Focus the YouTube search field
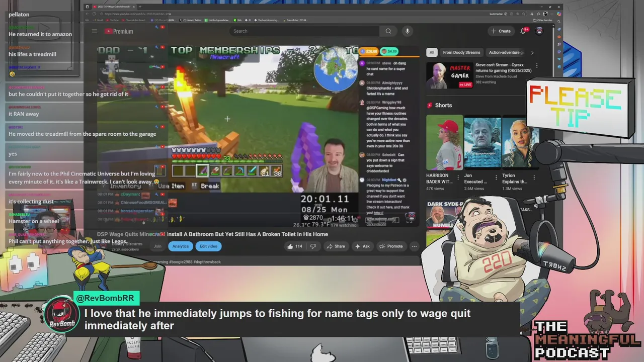The width and height of the screenshot is (644, 362). pos(304,31)
